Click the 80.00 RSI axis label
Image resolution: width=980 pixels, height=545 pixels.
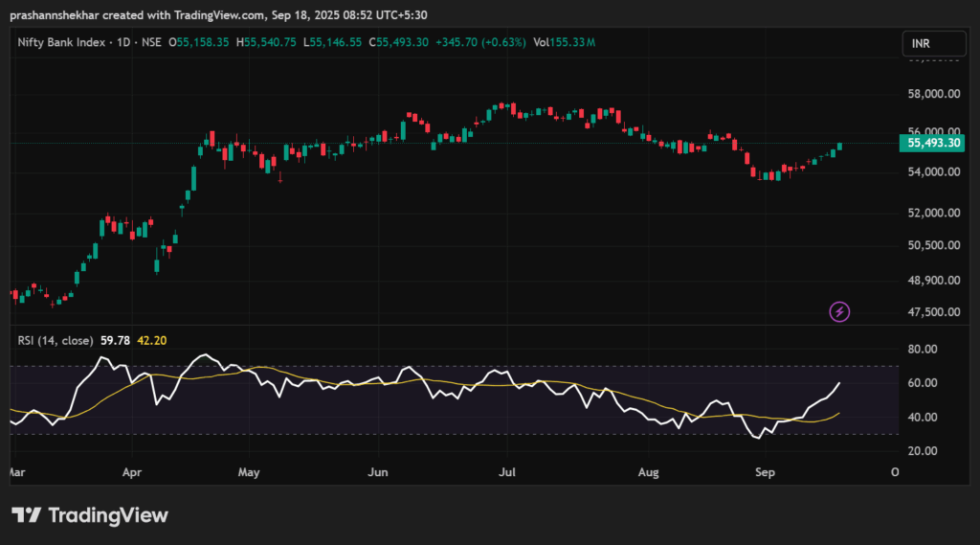point(923,350)
